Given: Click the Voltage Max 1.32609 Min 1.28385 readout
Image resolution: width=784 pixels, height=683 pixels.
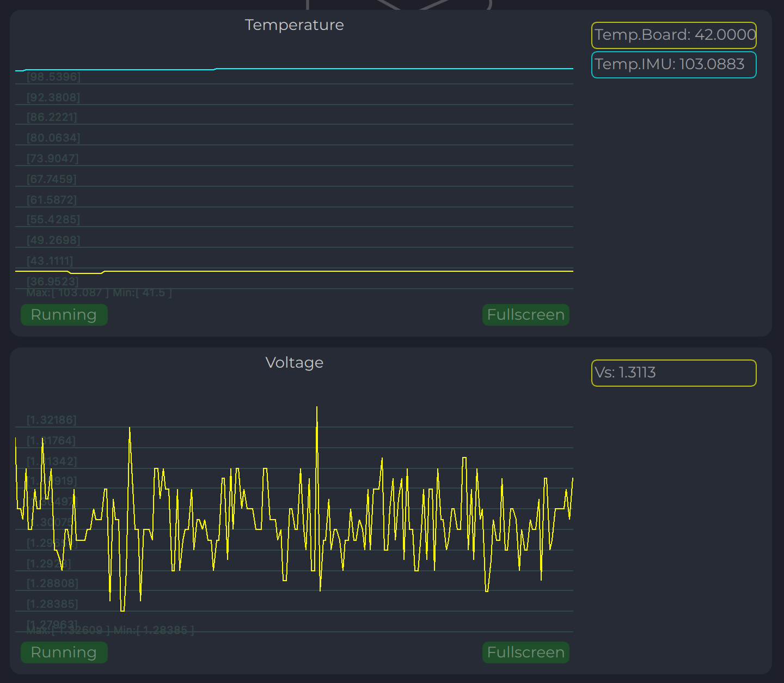Looking at the screenshot, I should click(x=110, y=631).
